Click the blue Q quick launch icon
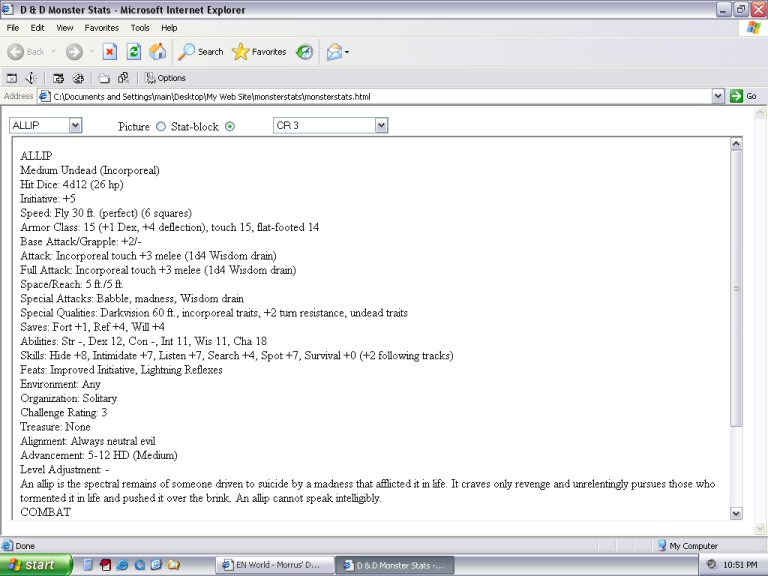This screenshot has width=768, height=576. pyautogui.click(x=140, y=565)
